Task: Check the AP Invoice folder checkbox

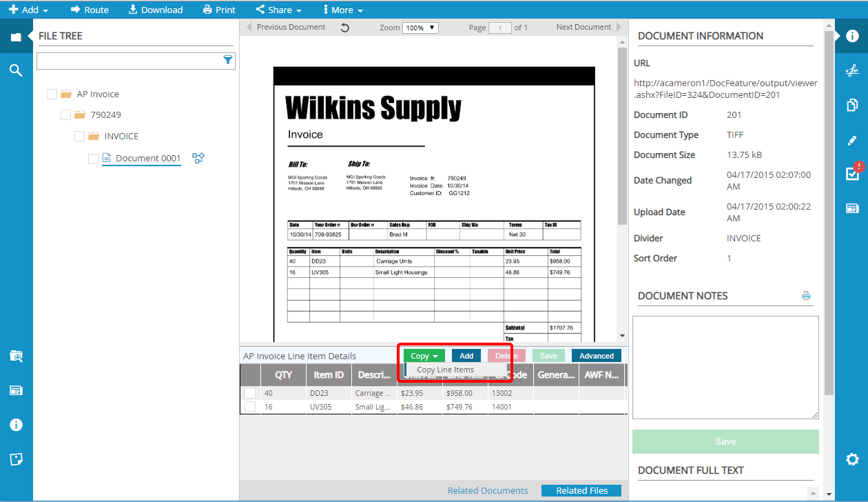Action: tap(52, 94)
